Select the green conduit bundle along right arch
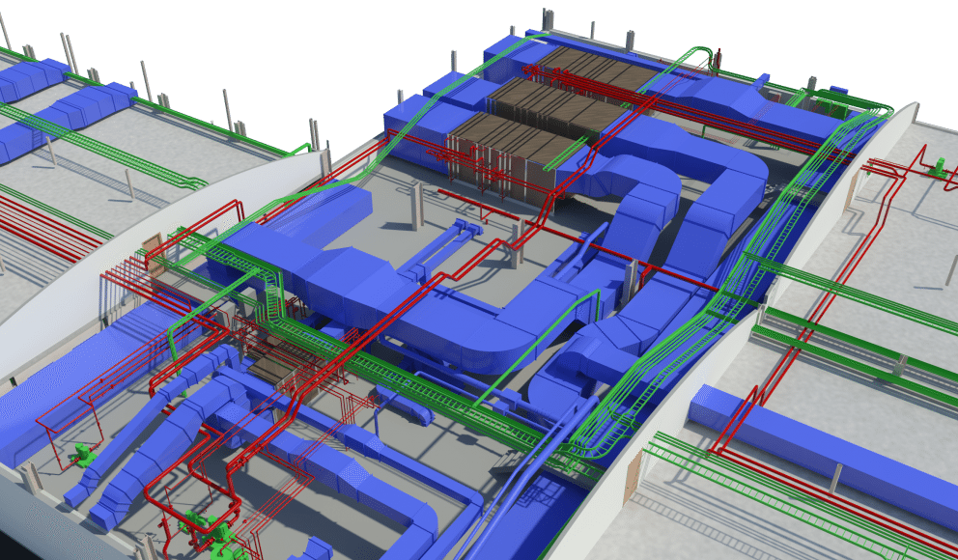The image size is (958, 560). pos(705,319)
